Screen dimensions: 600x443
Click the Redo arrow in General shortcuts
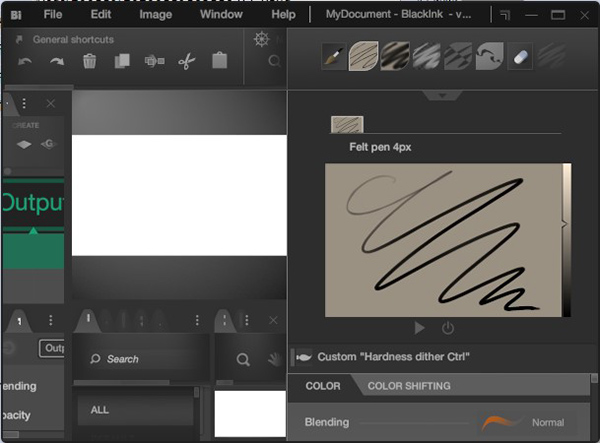point(56,62)
